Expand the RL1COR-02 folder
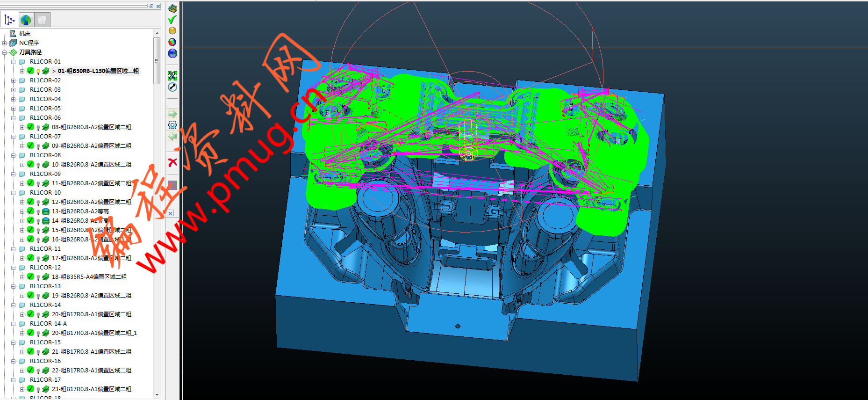 pos(13,80)
